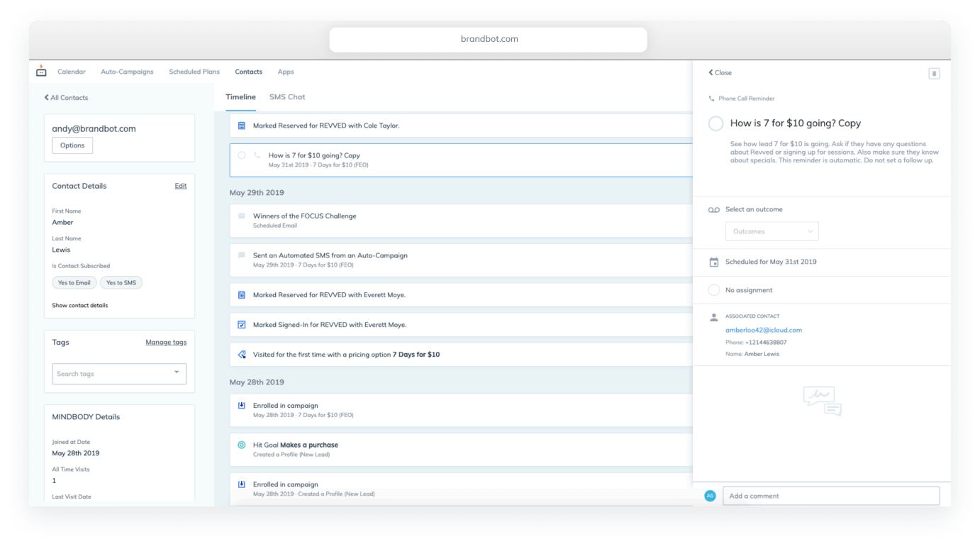This screenshot has height=544, width=980.
Task: Click phone icon in How is 7 for $10 timeline row
Action: point(257,155)
